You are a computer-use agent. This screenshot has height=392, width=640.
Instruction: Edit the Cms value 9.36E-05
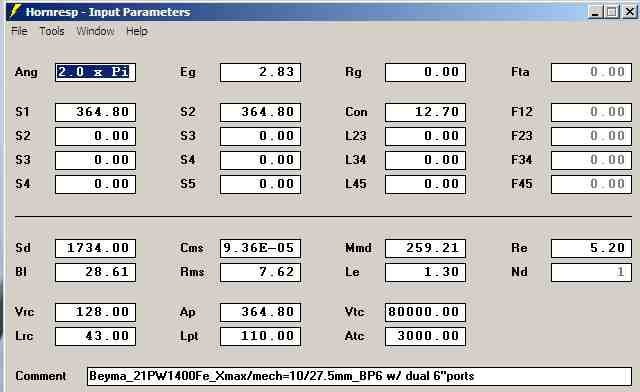coord(260,248)
